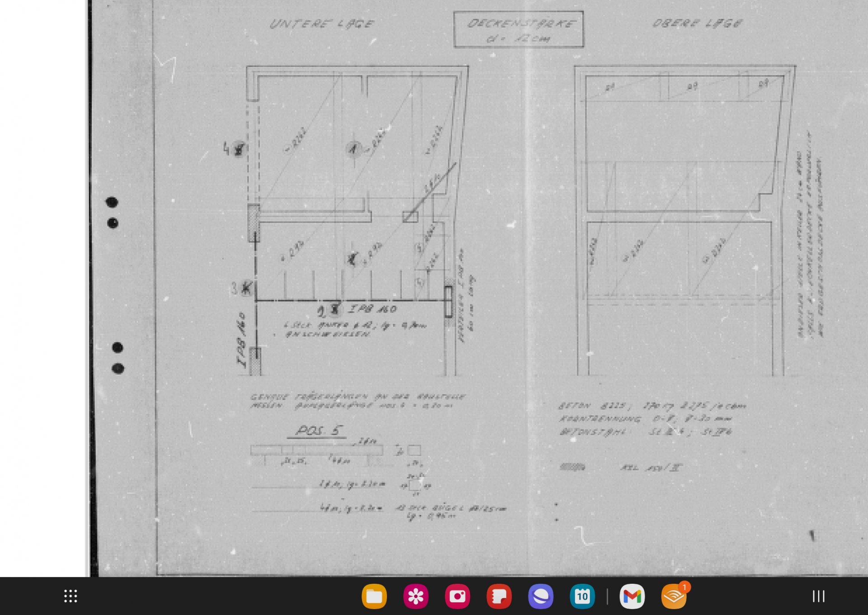The width and height of the screenshot is (868, 615).
Task: Tap the horizontal IPB 160 beam label
Action: [x=373, y=309]
